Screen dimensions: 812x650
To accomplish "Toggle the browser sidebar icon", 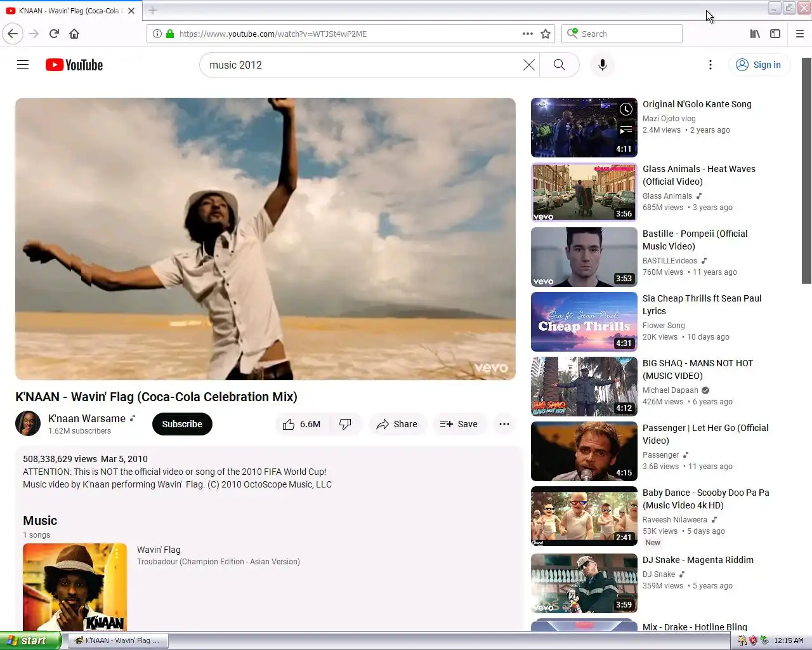I will coord(775,34).
